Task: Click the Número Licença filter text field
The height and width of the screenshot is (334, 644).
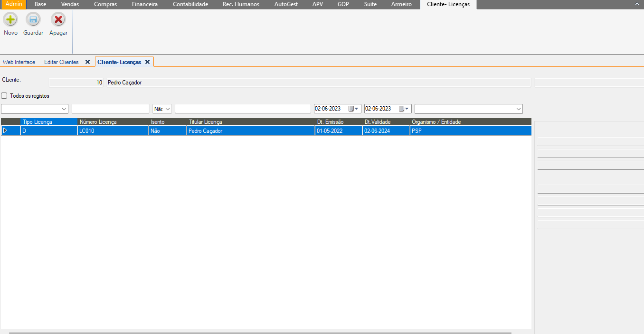Action: tap(110, 109)
